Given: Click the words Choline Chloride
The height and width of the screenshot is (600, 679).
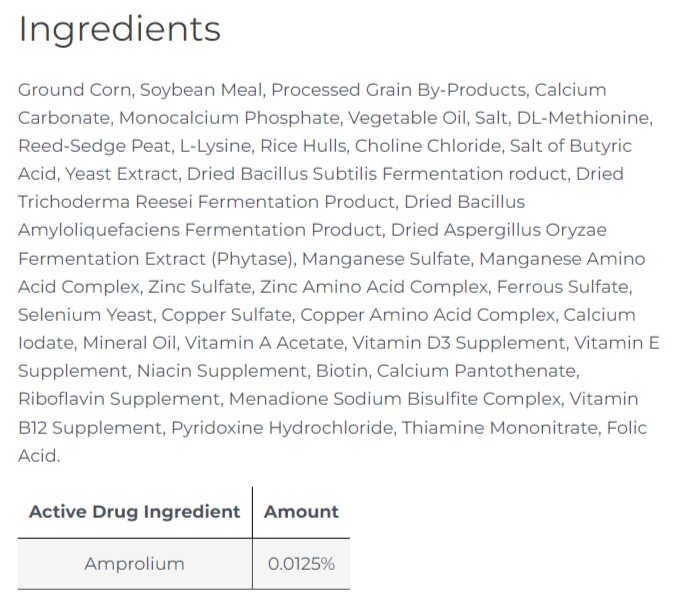Looking at the screenshot, I should click(x=429, y=146).
